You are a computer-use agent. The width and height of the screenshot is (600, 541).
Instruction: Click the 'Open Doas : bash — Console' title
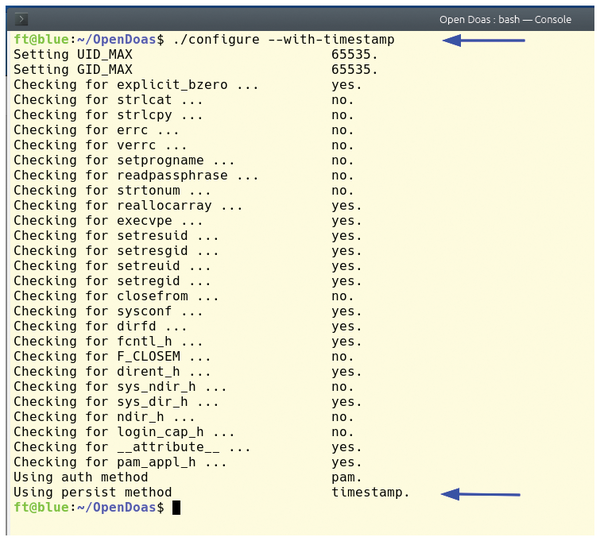click(505, 20)
